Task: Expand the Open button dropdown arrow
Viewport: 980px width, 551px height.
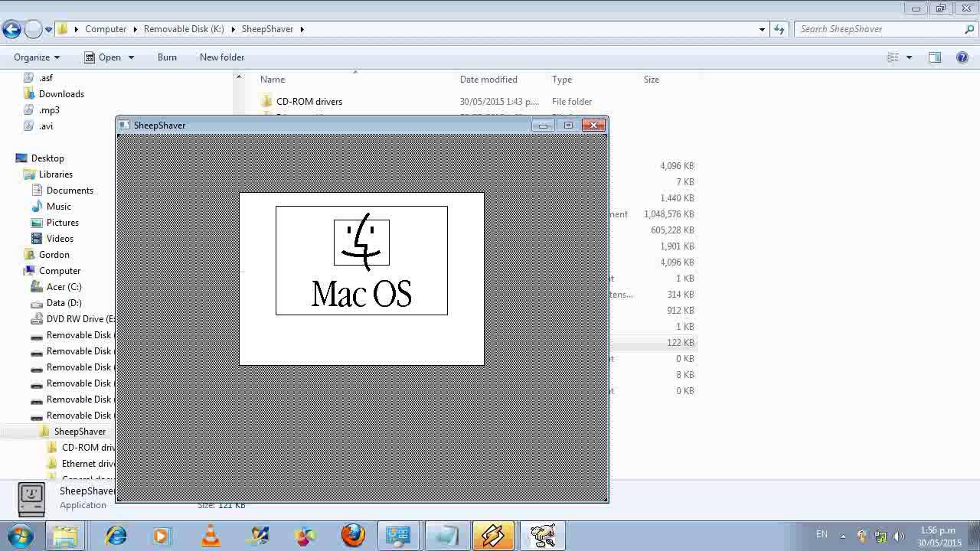Action: click(x=131, y=57)
